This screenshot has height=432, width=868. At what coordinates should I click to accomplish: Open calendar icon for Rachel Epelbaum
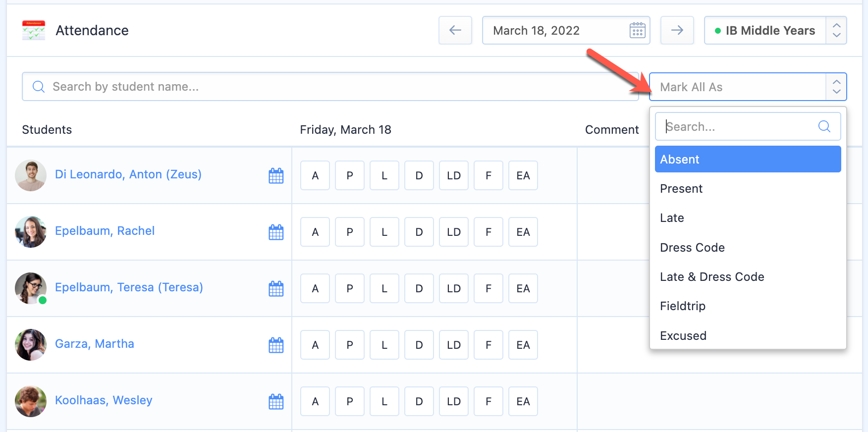click(276, 232)
